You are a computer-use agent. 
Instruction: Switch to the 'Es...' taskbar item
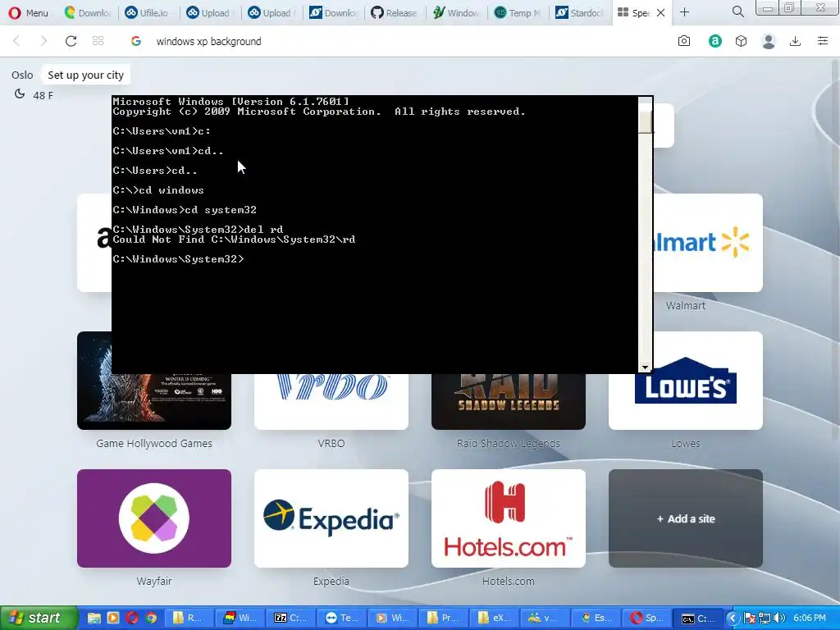point(595,618)
